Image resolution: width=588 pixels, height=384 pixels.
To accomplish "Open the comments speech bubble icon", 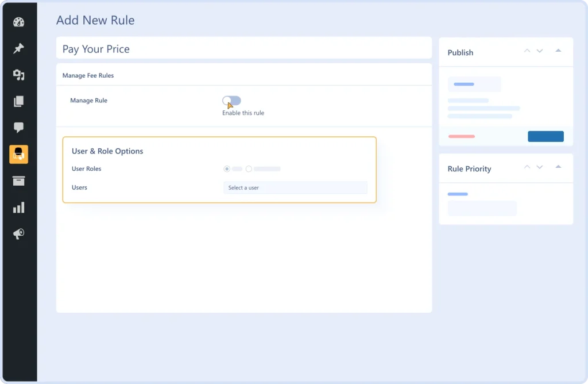I will 19,128.
